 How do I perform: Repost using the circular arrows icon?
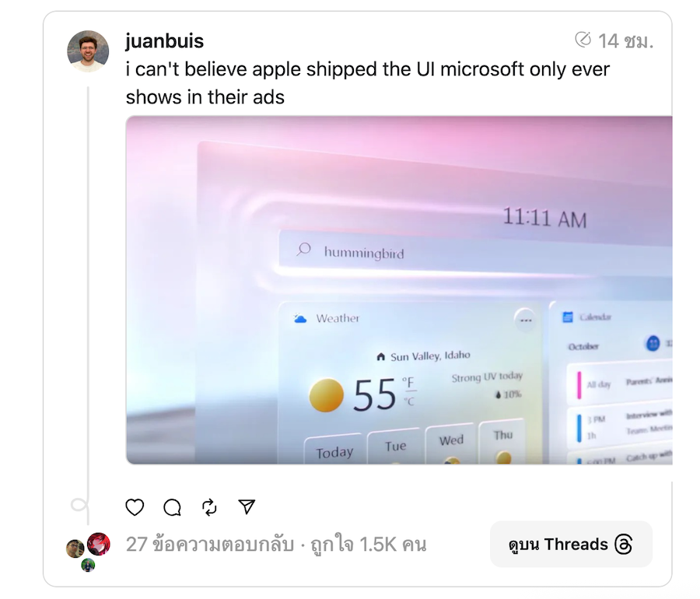click(209, 507)
